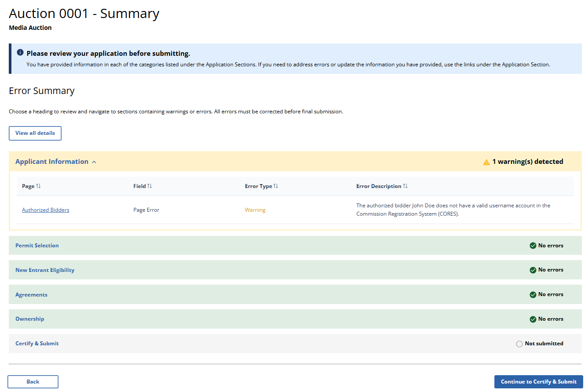Open the Ownership section heading
The width and height of the screenshot is (588, 391).
(x=30, y=319)
